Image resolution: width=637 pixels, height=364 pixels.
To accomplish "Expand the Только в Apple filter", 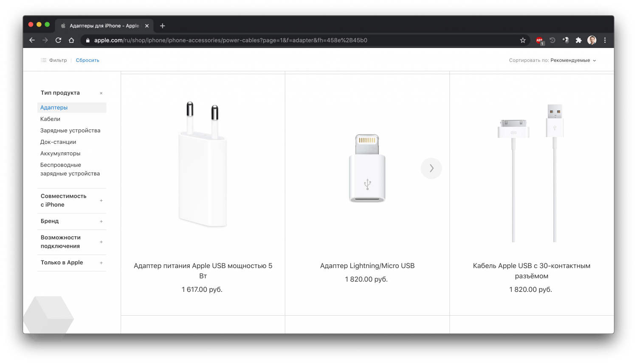I will click(x=72, y=263).
